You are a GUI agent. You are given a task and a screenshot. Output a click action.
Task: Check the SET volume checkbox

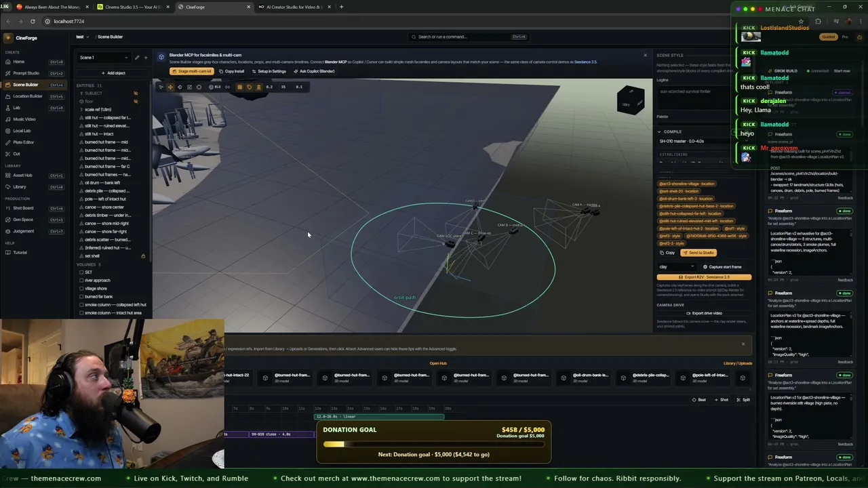pos(82,272)
